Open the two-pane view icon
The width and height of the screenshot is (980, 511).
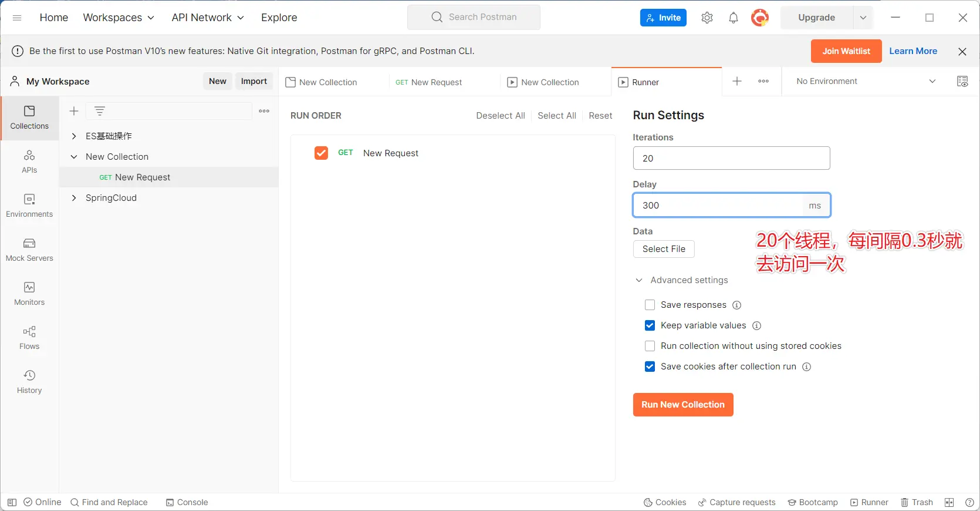[949, 502]
